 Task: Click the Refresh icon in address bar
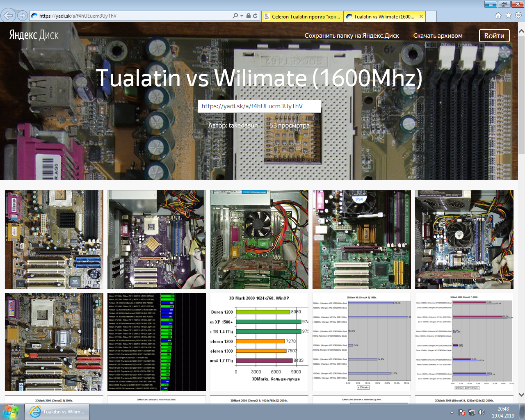pyautogui.click(x=255, y=16)
